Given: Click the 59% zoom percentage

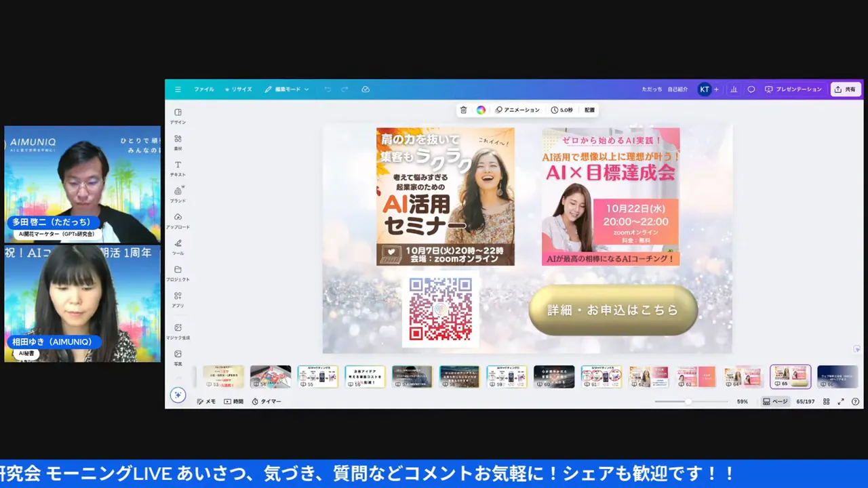Looking at the screenshot, I should pyautogui.click(x=743, y=402).
